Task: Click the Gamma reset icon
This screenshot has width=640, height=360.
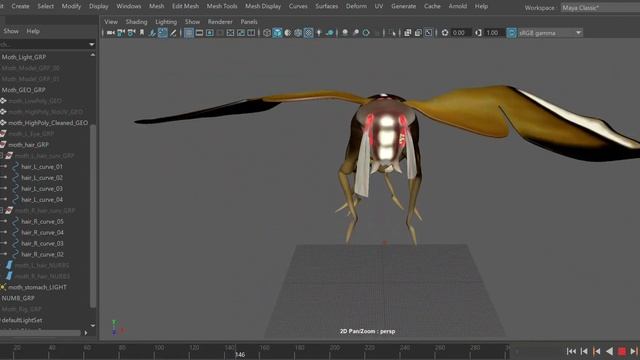Action: tap(478, 33)
